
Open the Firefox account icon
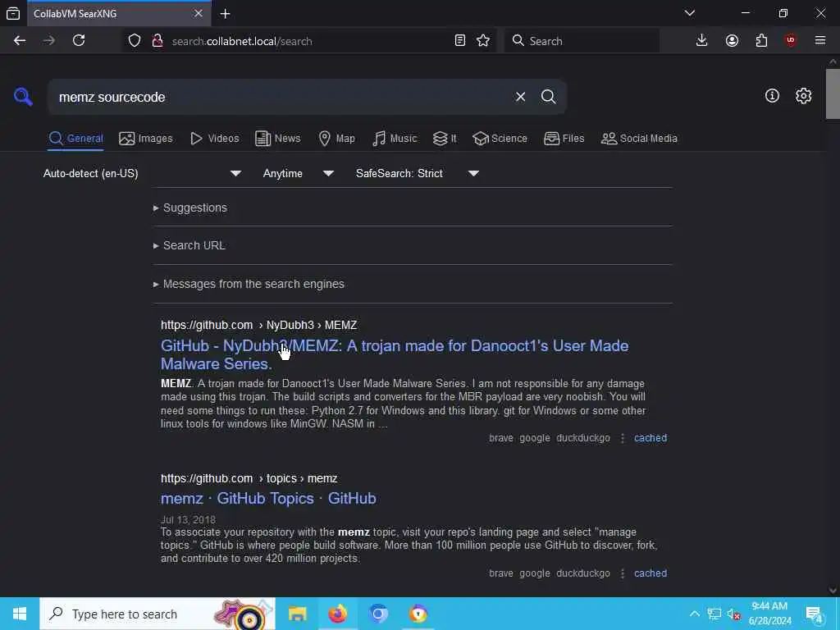click(x=732, y=41)
